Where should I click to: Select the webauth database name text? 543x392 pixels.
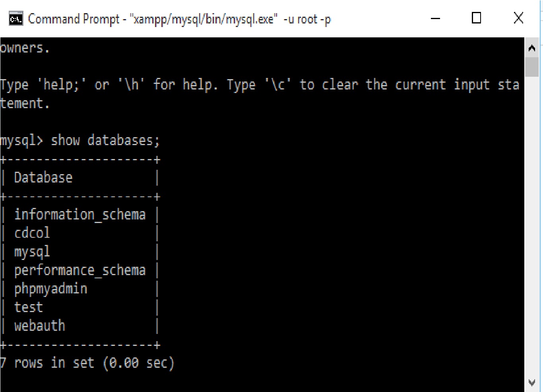point(39,325)
